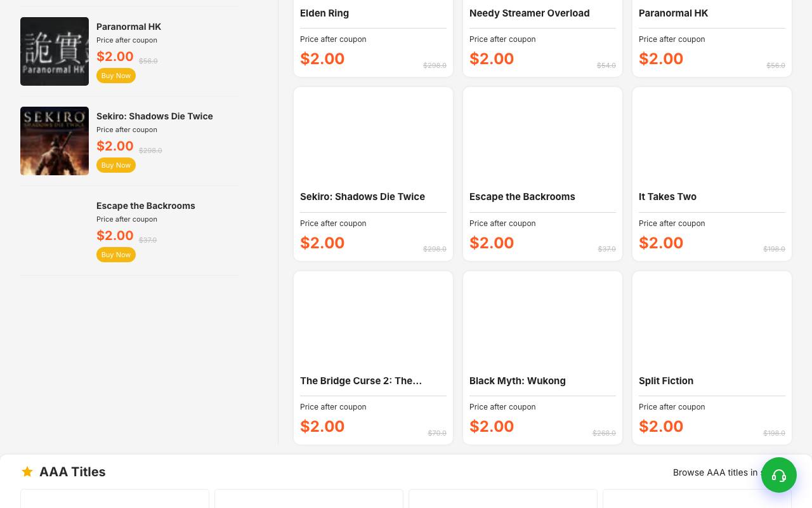Image resolution: width=812 pixels, height=508 pixels.
Task: Open the green headset customer support button
Action: pos(779,475)
